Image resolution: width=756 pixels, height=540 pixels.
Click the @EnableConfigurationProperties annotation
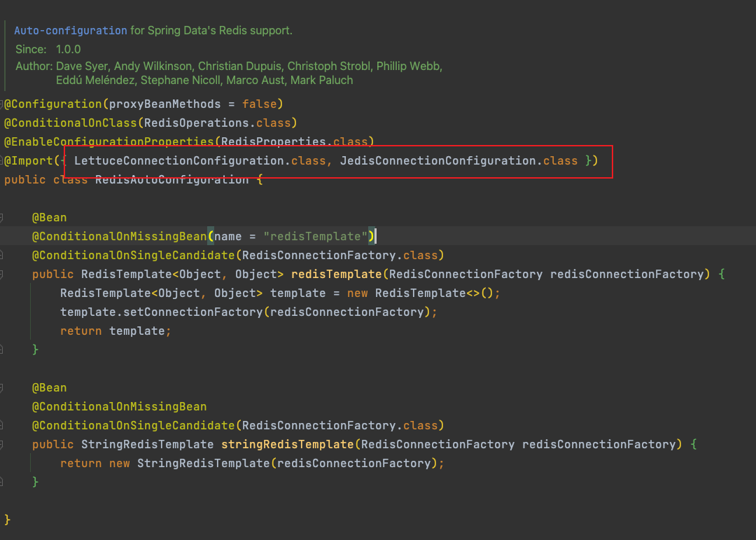tap(109, 141)
